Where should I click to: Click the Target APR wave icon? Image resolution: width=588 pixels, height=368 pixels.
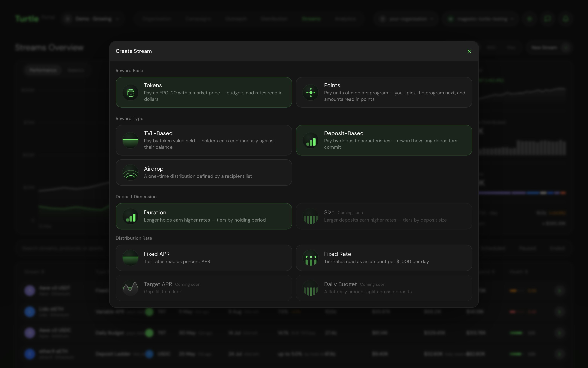tap(130, 288)
